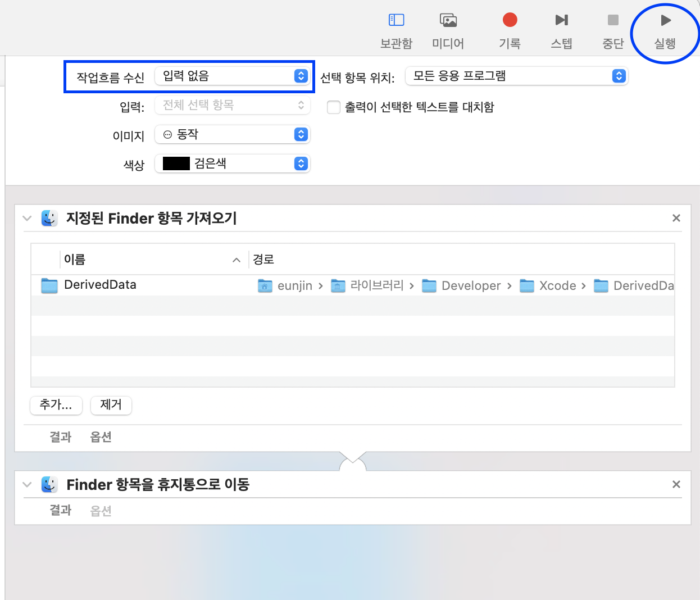The height and width of the screenshot is (600, 700).
Task: Collapse the '지정된 Finder 항목 가져오기' action
Action: [27, 218]
